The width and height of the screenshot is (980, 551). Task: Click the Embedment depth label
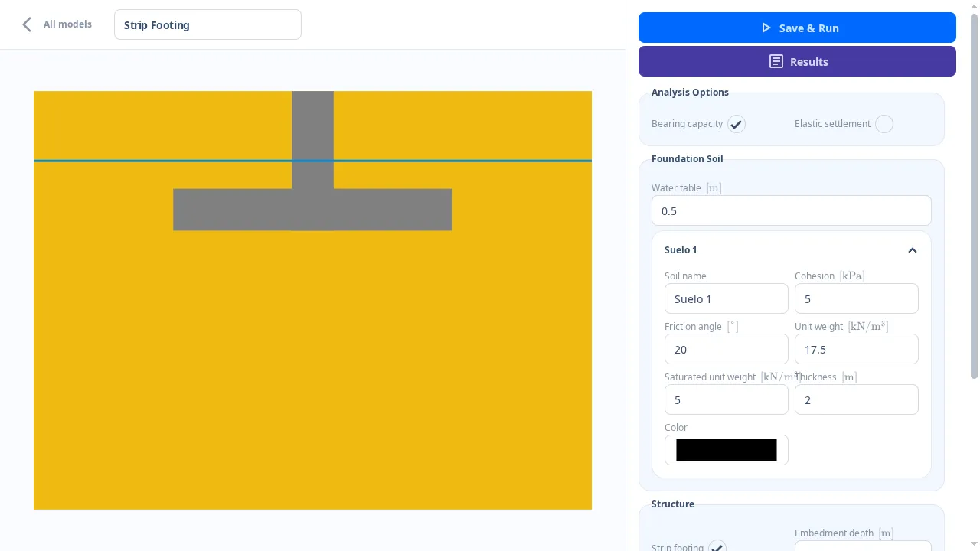[x=835, y=533]
